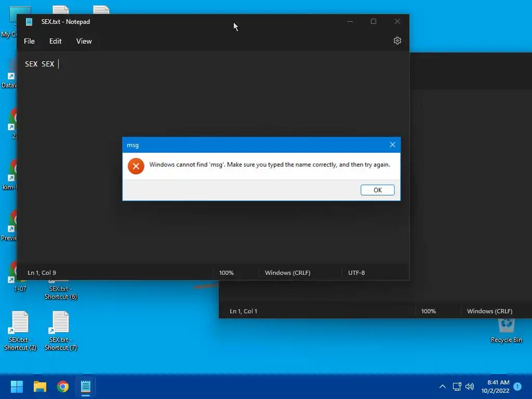This screenshot has height=399, width=532.
Task: Open the volume speaker tray icon
Action: (x=470, y=387)
